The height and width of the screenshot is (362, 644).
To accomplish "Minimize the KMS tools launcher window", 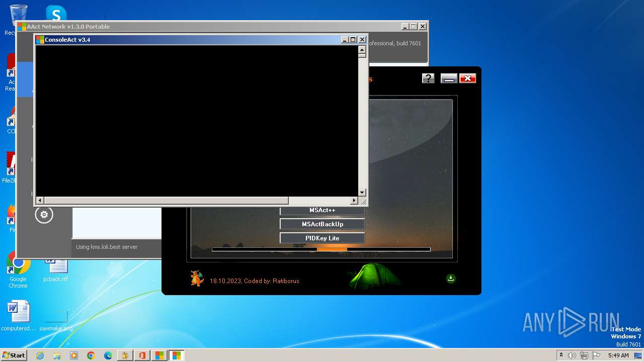I will pyautogui.click(x=449, y=78).
